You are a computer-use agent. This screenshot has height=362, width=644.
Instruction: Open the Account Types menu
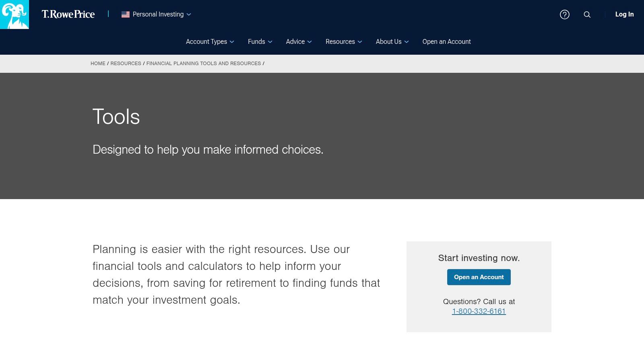[x=206, y=42]
